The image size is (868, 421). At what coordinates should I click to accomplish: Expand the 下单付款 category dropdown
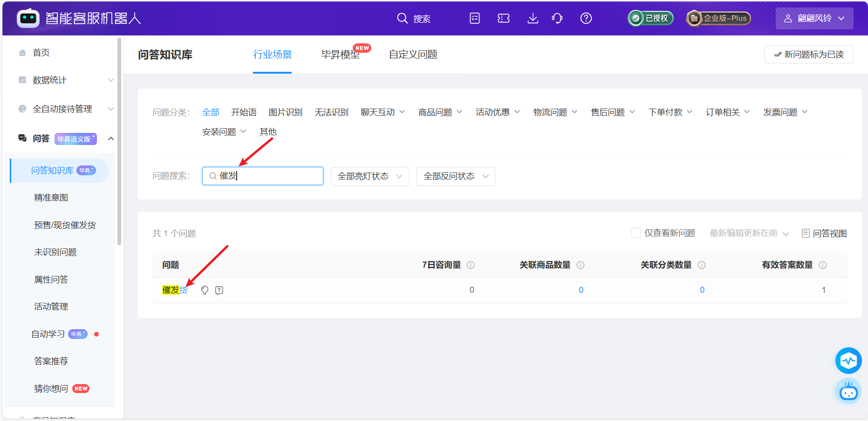[670, 112]
